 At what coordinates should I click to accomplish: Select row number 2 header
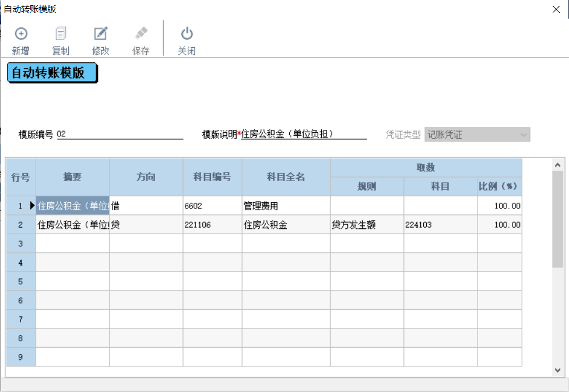coord(20,225)
